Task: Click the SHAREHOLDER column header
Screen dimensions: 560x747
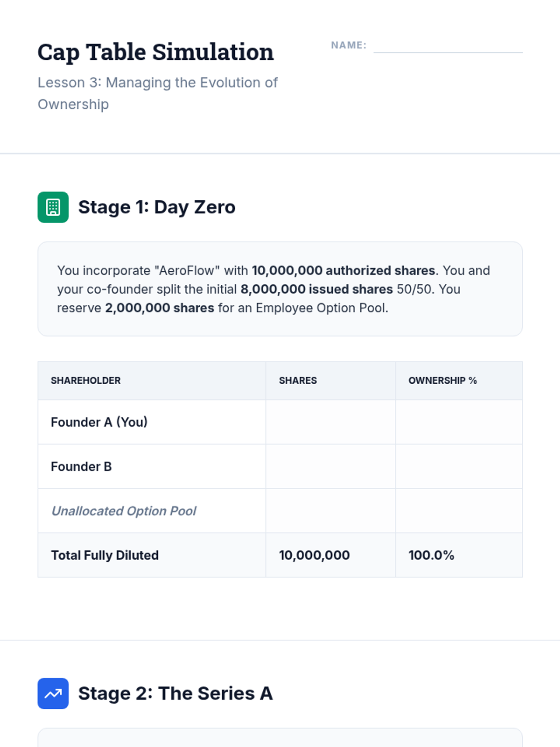Action: [x=86, y=381]
